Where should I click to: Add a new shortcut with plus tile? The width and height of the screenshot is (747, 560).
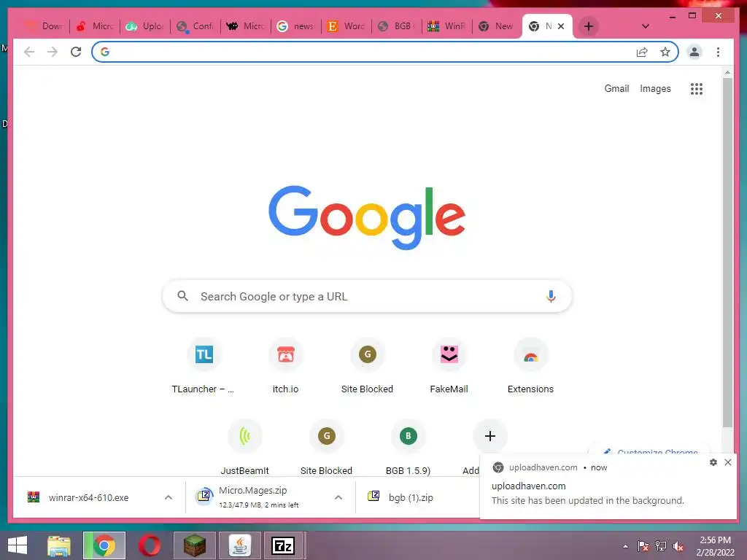click(489, 436)
